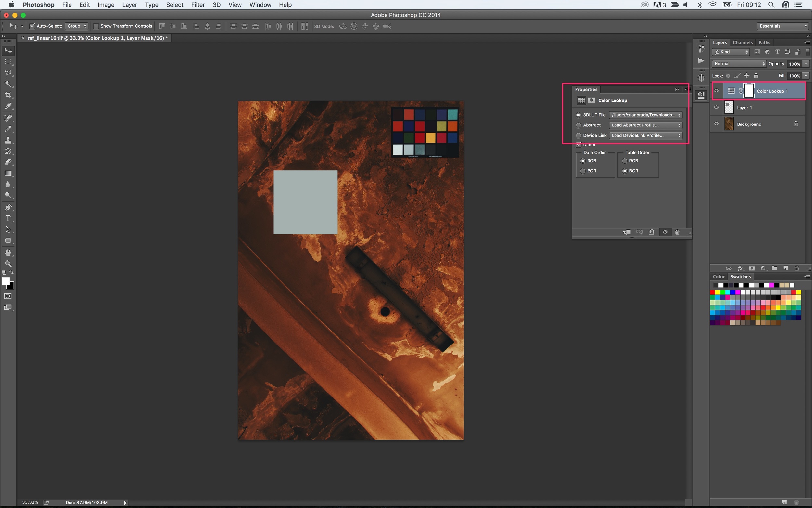Toggle the Auto-Select checkbox
The height and width of the screenshot is (508, 812).
point(32,26)
